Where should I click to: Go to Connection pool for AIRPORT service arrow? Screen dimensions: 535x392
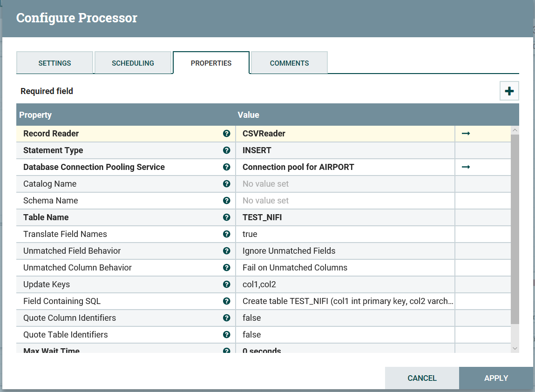[466, 167]
